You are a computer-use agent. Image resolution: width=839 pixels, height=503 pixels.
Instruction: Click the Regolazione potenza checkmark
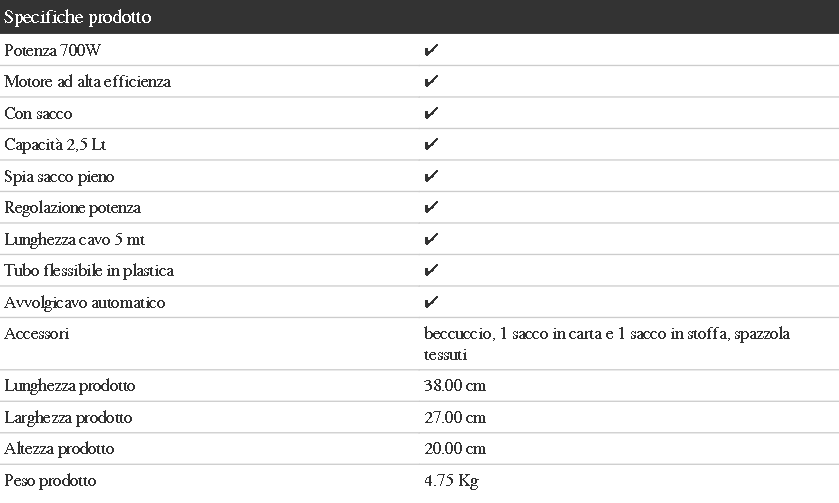(x=431, y=207)
